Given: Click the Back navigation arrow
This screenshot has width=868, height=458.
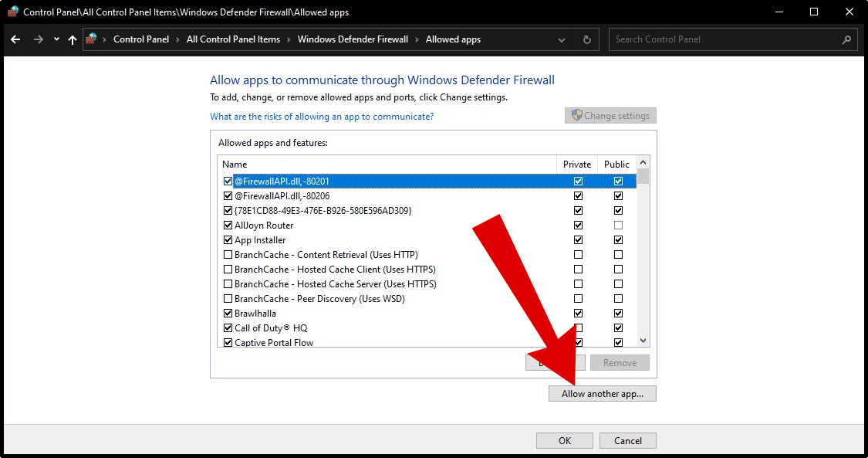Looking at the screenshot, I should coord(16,39).
